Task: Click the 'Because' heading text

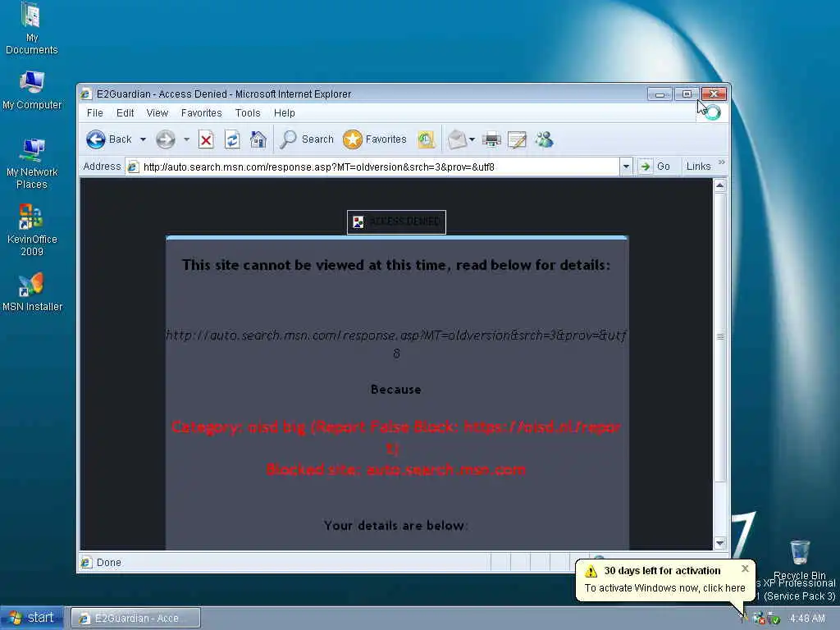Action: coord(396,390)
